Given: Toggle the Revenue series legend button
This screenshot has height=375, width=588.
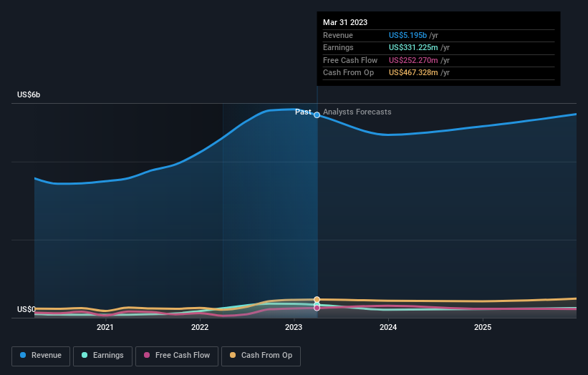Looking at the screenshot, I should tap(41, 356).
